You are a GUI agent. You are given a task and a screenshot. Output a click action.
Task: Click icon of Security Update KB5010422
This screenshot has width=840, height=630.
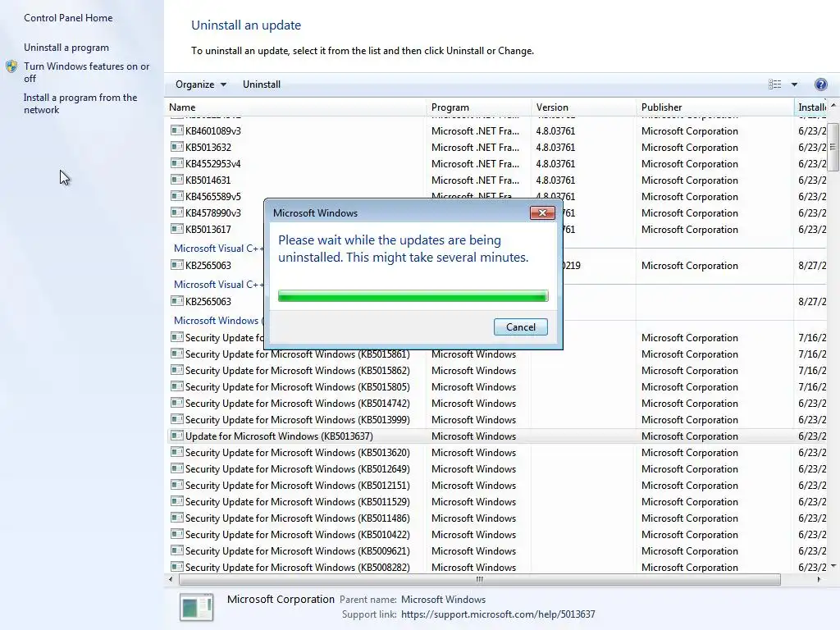[177, 534]
